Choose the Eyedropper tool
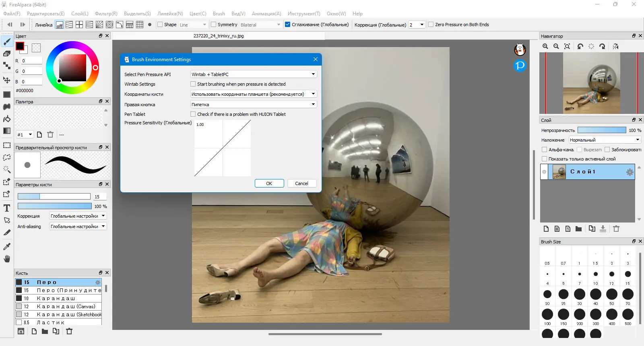644x346 pixels. [7, 246]
